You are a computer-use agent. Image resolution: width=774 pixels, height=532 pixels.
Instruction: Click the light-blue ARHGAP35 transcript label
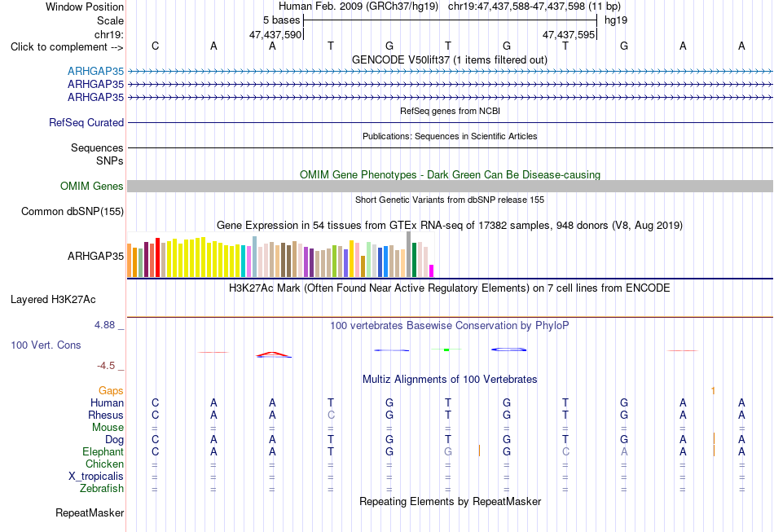(96, 71)
